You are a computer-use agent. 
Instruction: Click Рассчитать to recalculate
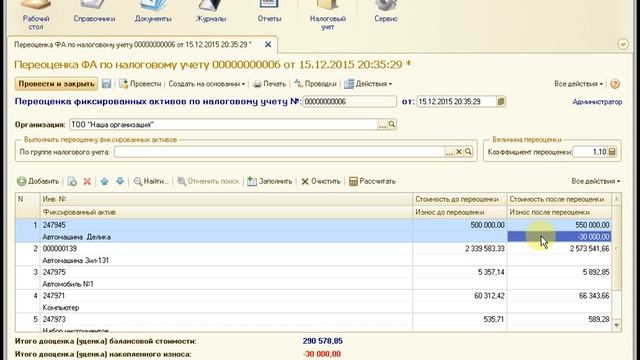click(372, 181)
